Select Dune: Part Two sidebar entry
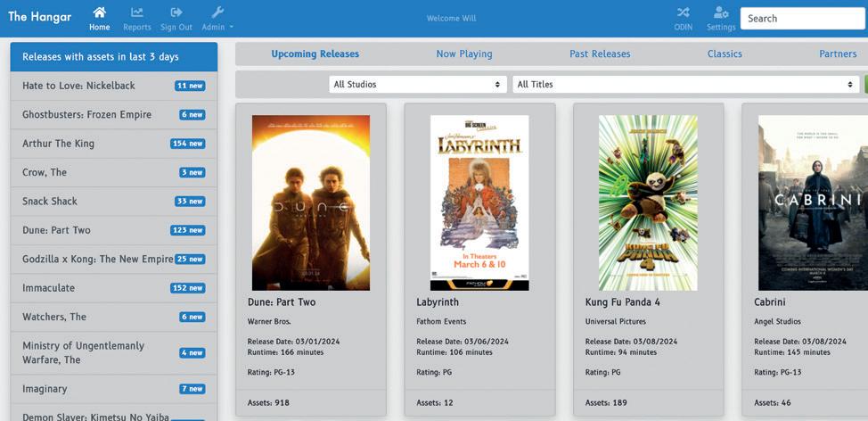Screen dimensions: 868x421 pos(113,230)
